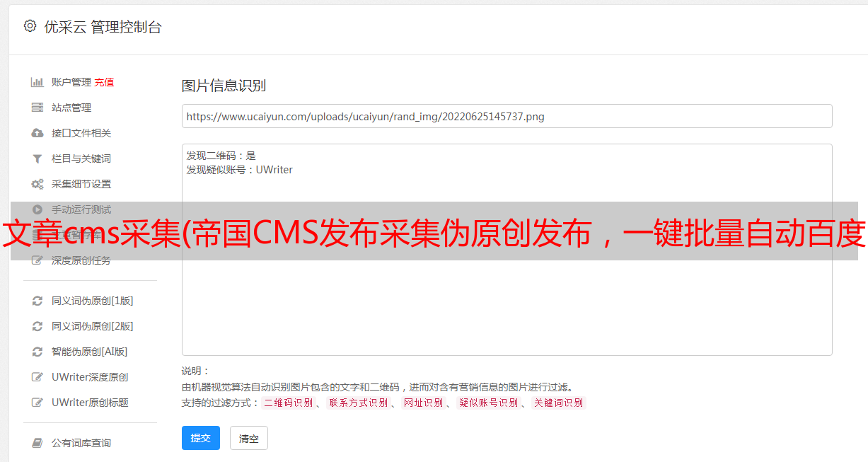Select the UWriter深度原创 edit icon
The width and height of the screenshot is (868, 462).
(37, 377)
